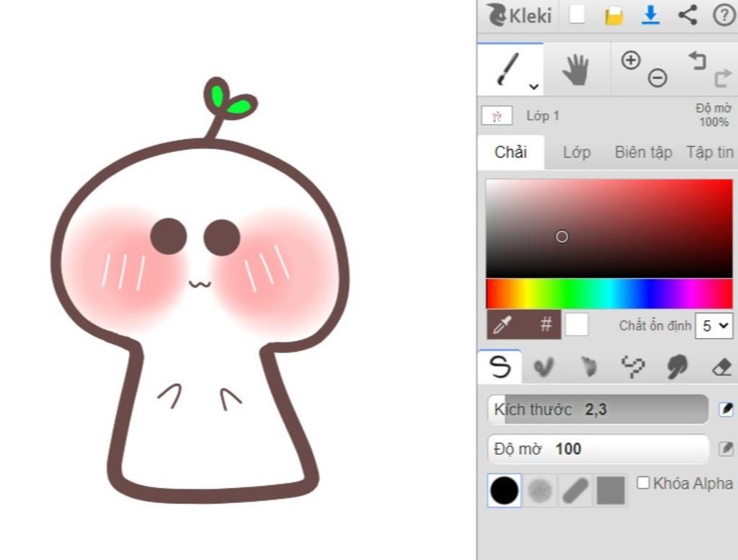Select the Brush tool
This screenshot has width=738, height=560.
(x=510, y=70)
